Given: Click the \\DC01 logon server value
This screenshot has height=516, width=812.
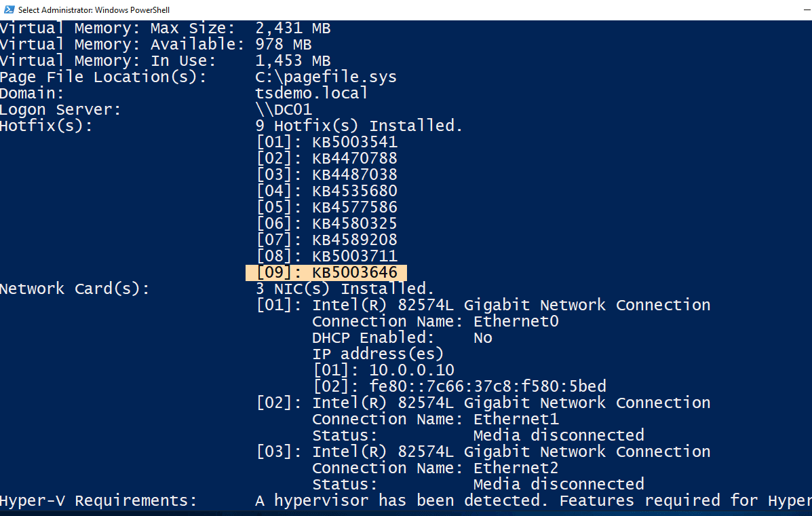Looking at the screenshot, I should point(284,109).
